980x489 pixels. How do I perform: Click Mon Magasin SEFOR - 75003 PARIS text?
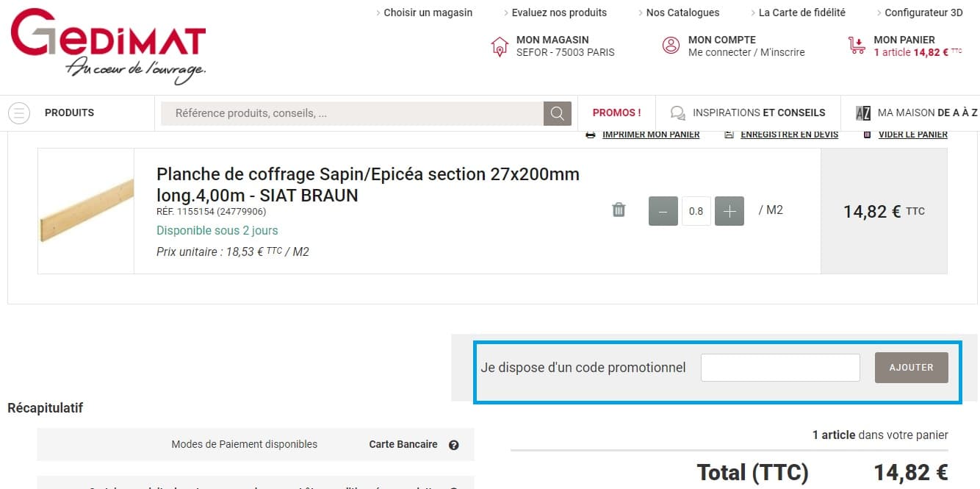click(x=566, y=46)
